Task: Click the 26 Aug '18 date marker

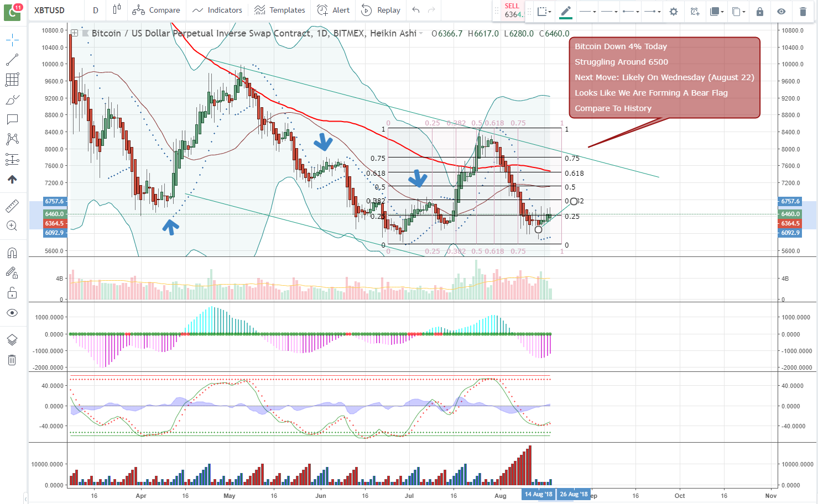Action: (574, 494)
